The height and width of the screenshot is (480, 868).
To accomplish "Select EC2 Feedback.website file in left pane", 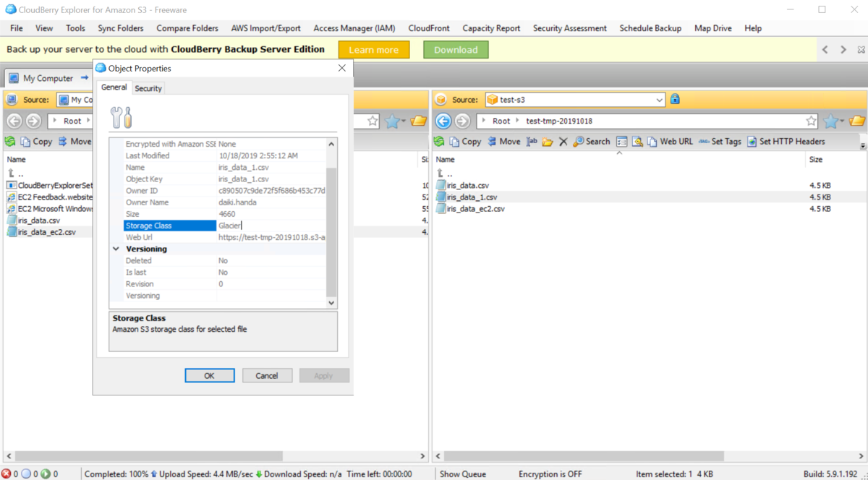I will [x=49, y=197].
